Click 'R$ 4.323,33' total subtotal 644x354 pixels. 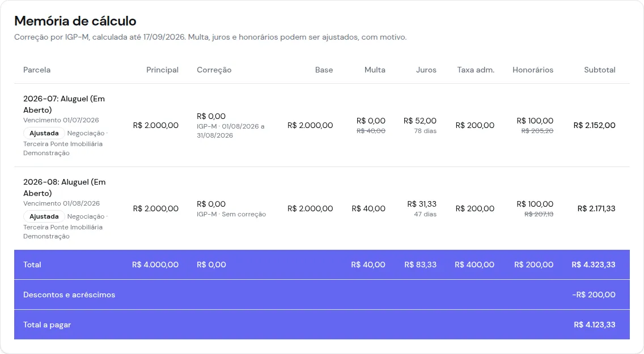point(594,265)
